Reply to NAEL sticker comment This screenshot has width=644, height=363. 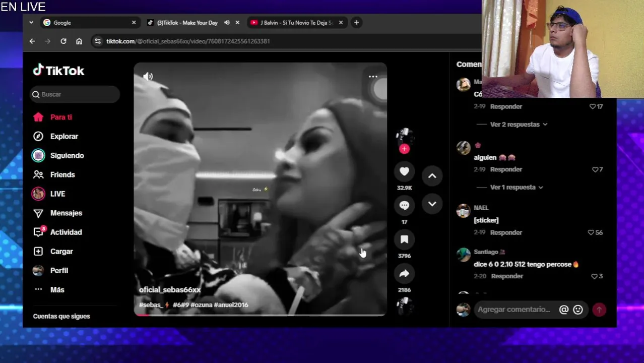[506, 232]
